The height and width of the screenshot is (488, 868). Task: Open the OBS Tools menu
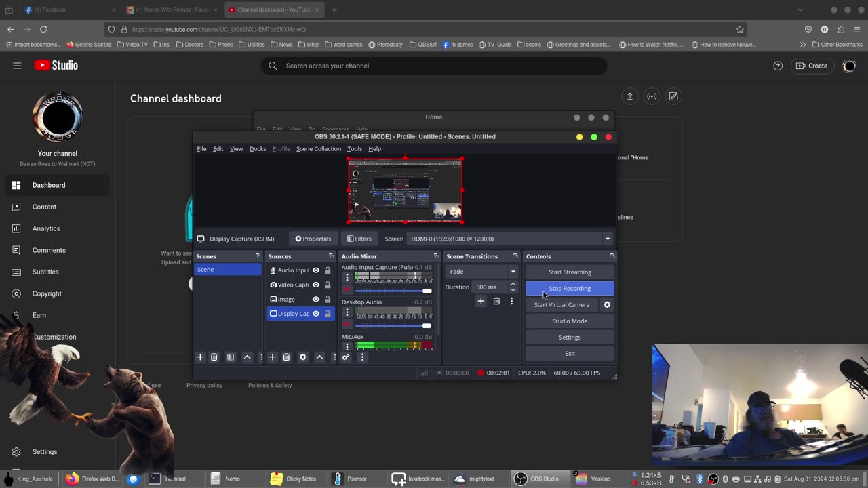point(355,149)
